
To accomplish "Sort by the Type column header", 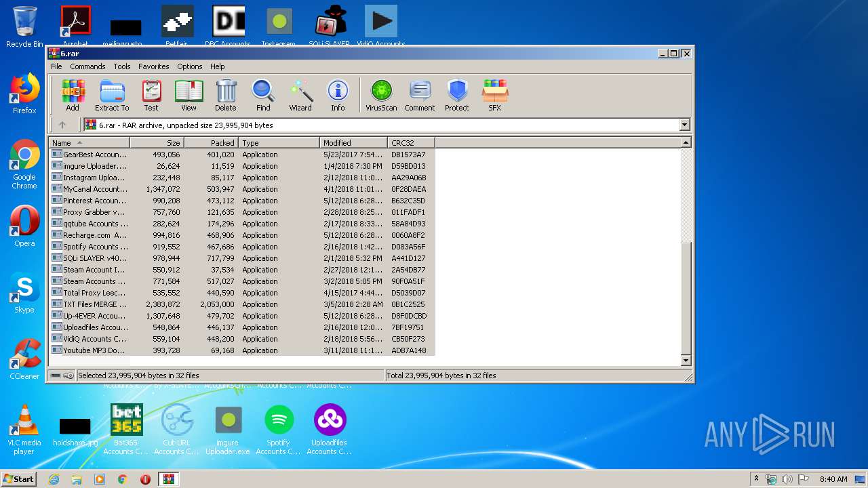I will click(279, 143).
